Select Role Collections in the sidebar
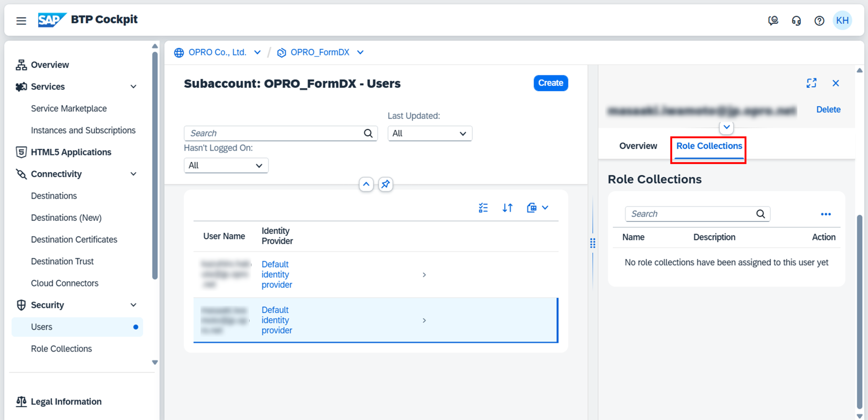The image size is (868, 420). point(61,349)
